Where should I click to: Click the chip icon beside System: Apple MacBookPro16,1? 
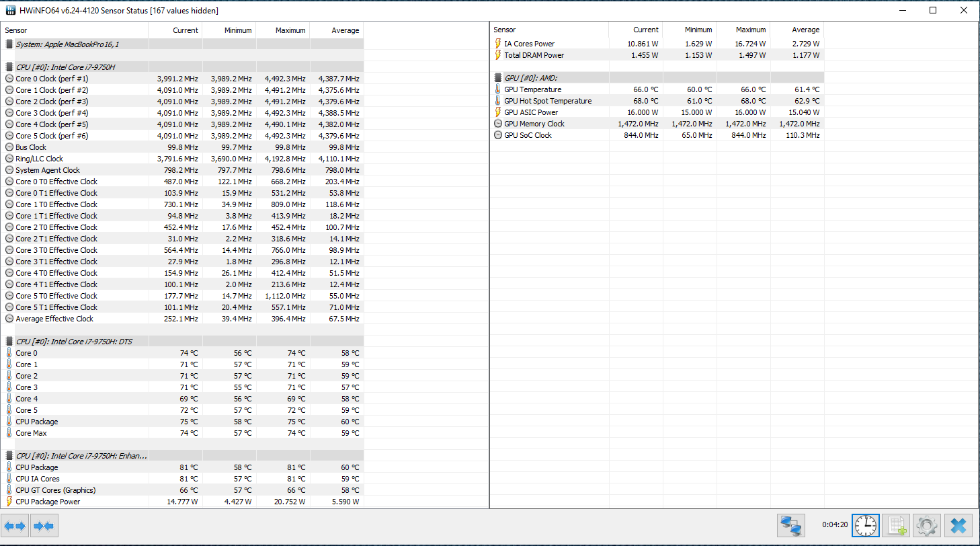click(9, 44)
